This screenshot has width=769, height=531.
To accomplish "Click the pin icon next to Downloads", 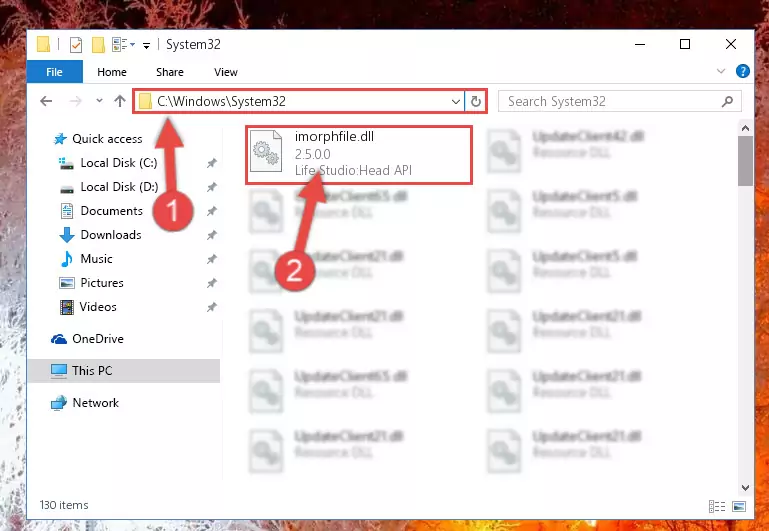I will click(x=211, y=235).
